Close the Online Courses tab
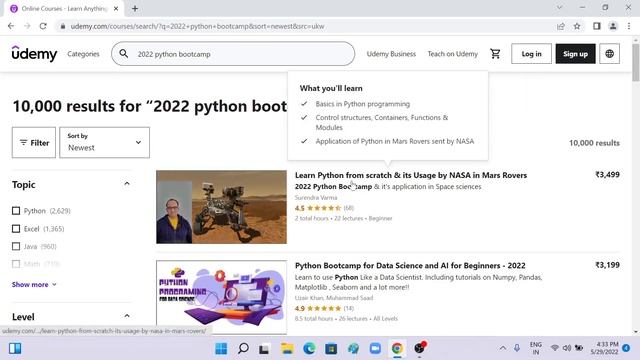The height and width of the screenshot is (360, 640). [116, 8]
